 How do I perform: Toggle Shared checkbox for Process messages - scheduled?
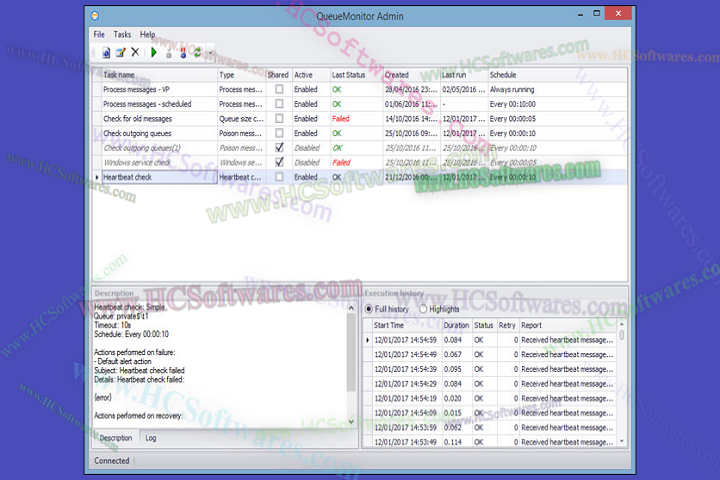click(x=279, y=104)
